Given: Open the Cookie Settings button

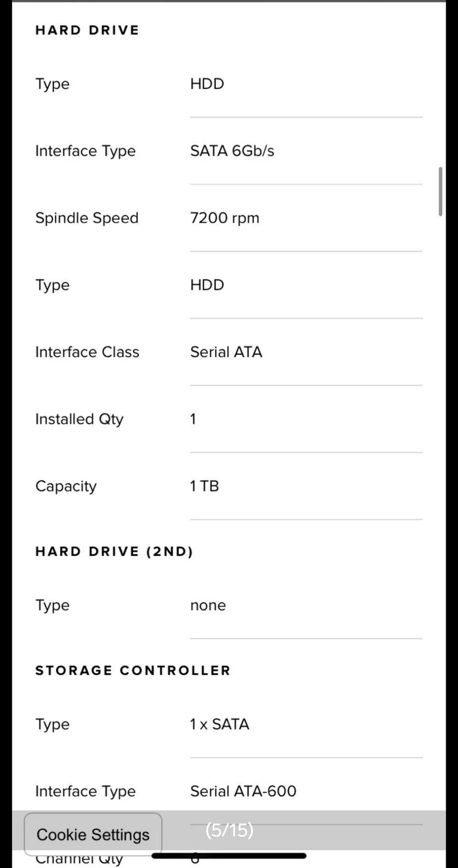Looking at the screenshot, I should click(93, 834).
